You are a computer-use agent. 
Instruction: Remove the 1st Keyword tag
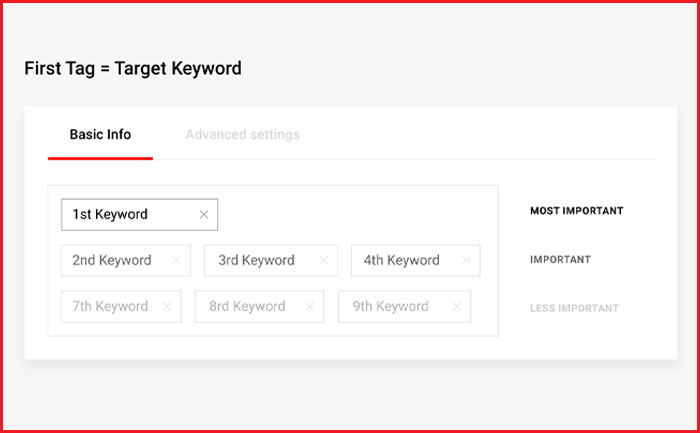point(204,215)
